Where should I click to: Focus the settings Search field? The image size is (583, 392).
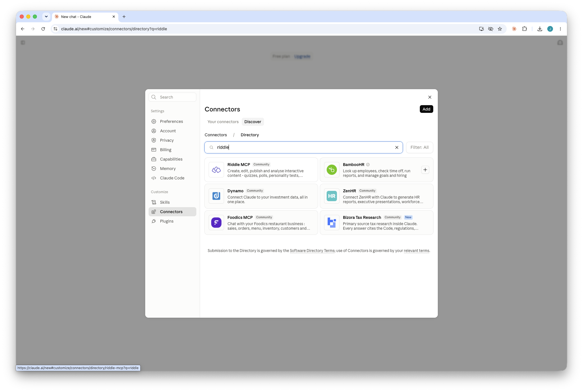coord(172,97)
